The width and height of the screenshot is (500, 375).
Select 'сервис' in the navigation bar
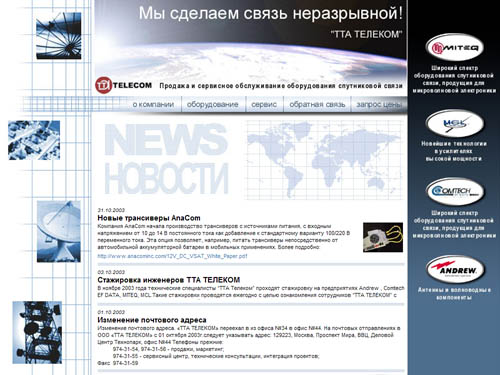coord(264,104)
